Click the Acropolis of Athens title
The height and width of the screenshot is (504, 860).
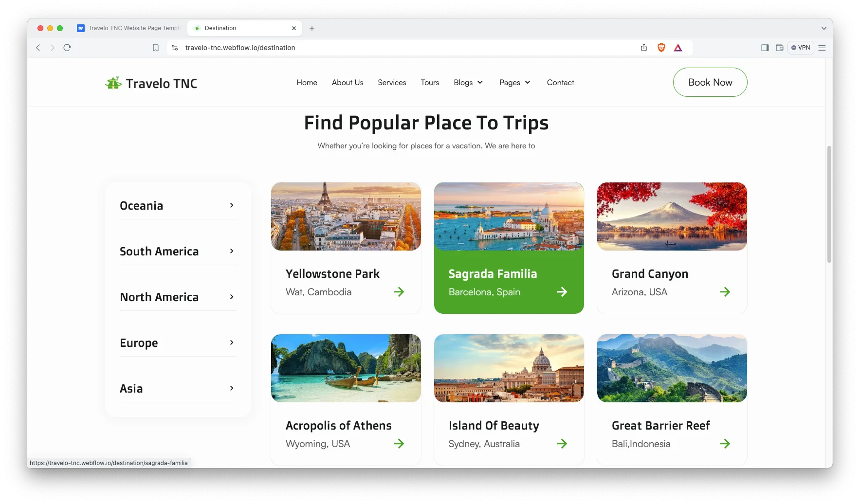point(338,426)
